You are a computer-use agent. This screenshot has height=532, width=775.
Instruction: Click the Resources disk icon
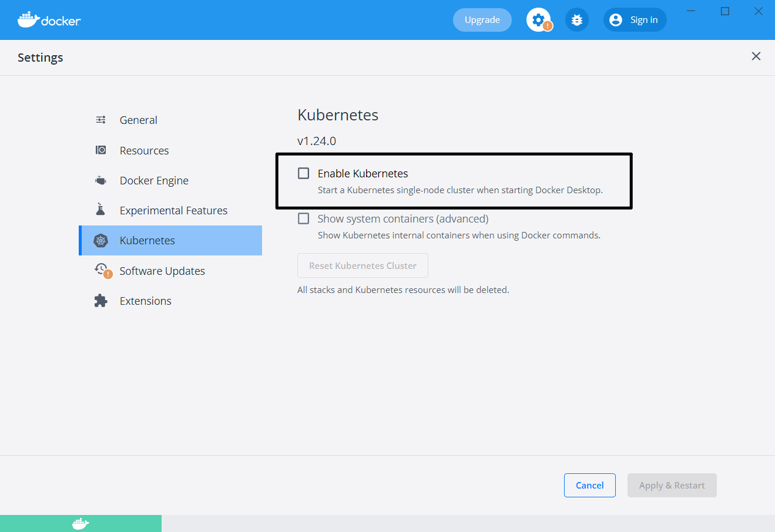tap(101, 150)
